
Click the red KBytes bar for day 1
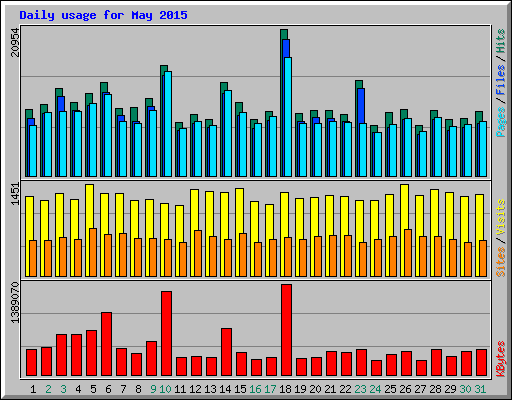(x=31, y=363)
